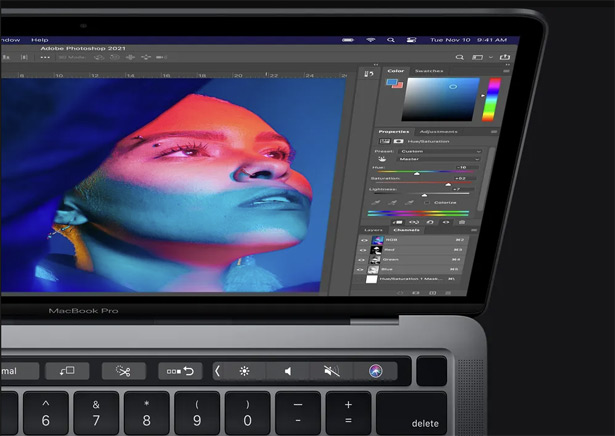Screen dimensions: 615x436
Task: Click the rainbow hue strip
Action: pos(491,100)
